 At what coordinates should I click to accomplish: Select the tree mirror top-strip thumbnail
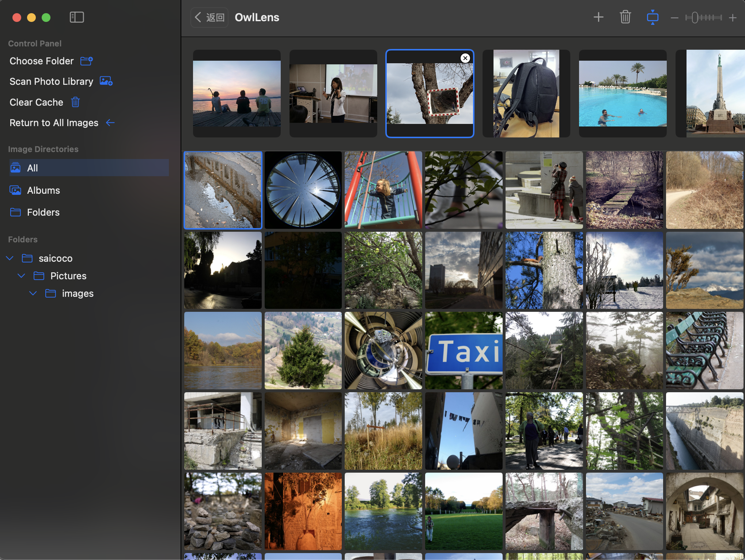pyautogui.click(x=430, y=94)
